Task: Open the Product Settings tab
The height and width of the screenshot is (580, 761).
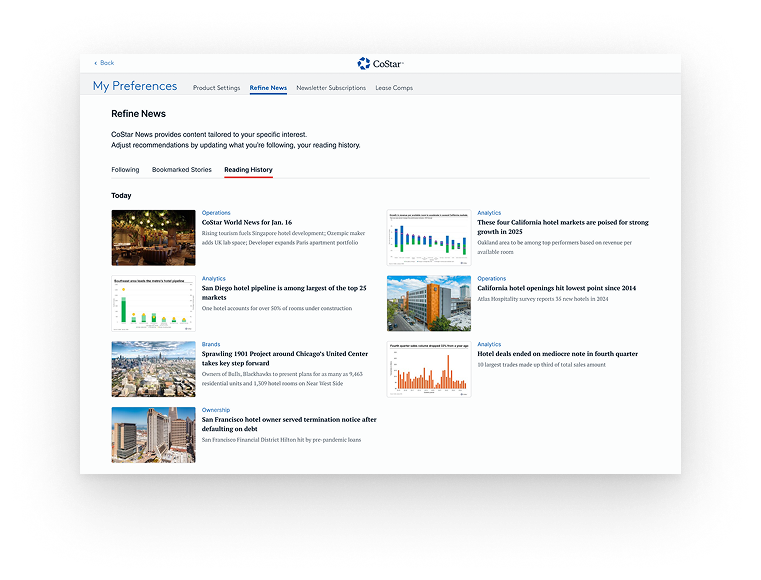Action: (216, 88)
